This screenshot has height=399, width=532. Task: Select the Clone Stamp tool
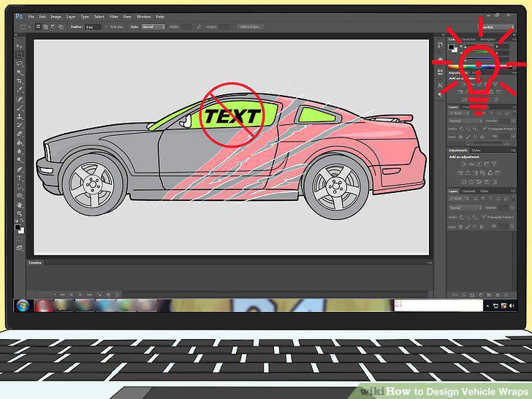click(20, 116)
